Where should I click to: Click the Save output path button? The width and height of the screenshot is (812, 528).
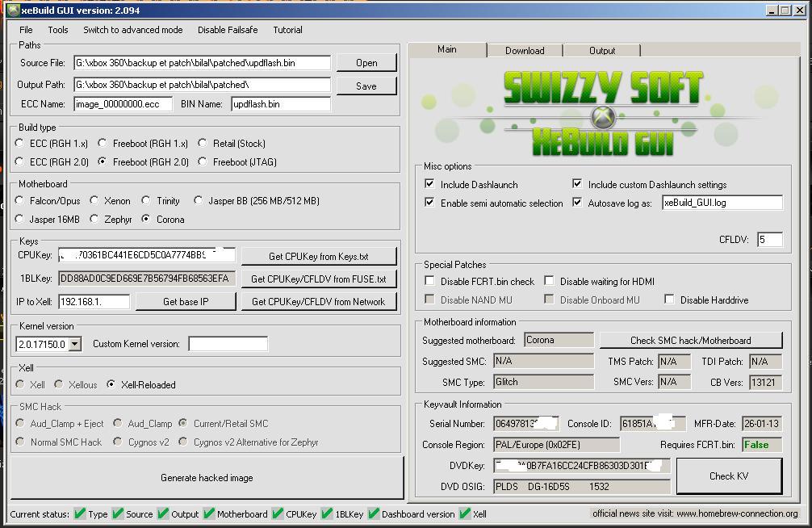tap(366, 86)
